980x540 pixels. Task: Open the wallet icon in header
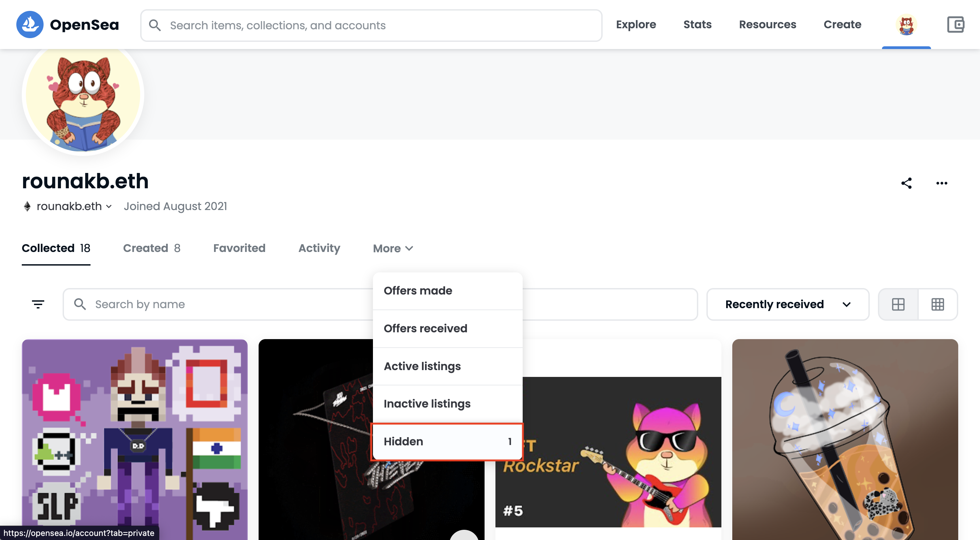click(x=955, y=25)
